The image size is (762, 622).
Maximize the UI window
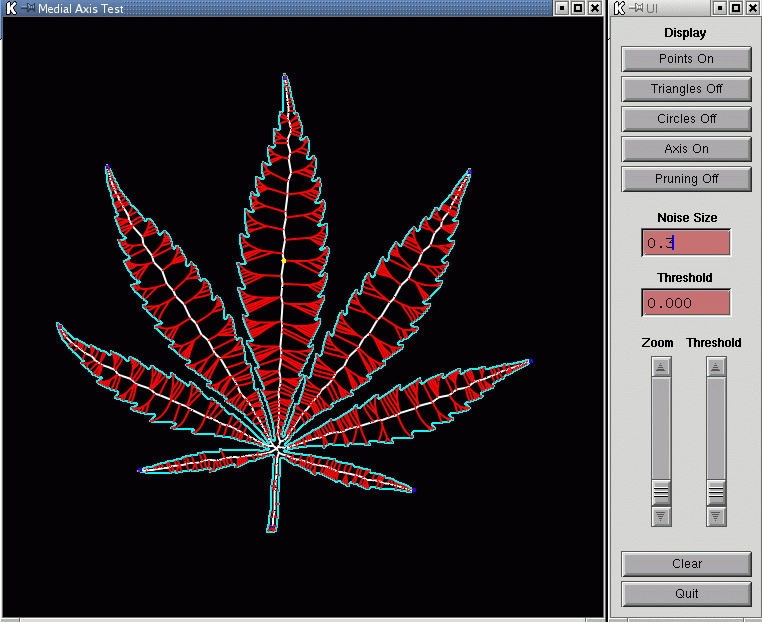coord(736,8)
